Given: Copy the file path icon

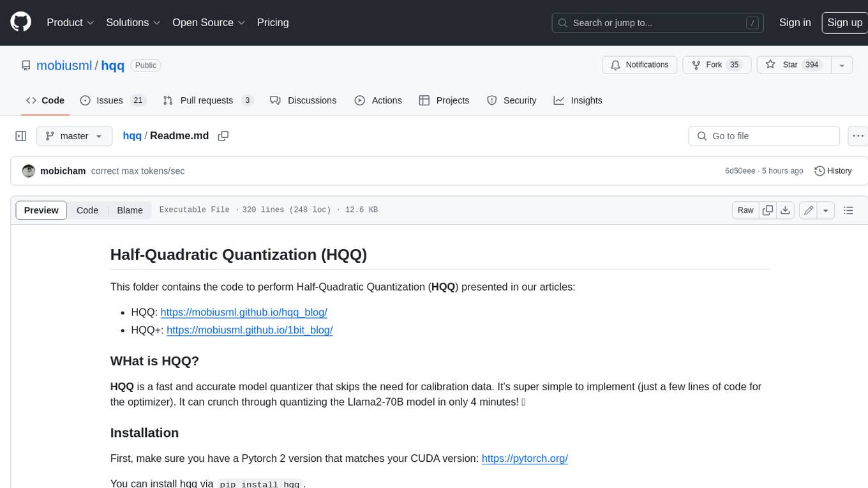Looking at the screenshot, I should coord(223,136).
